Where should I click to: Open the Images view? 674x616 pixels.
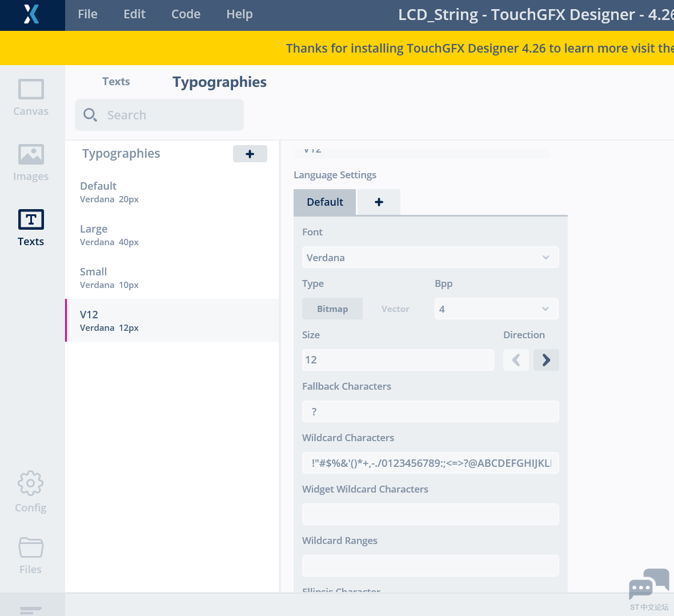(30, 163)
